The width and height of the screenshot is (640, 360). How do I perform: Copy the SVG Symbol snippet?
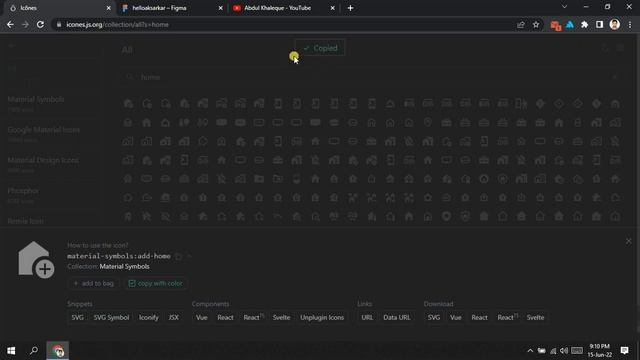click(111, 318)
